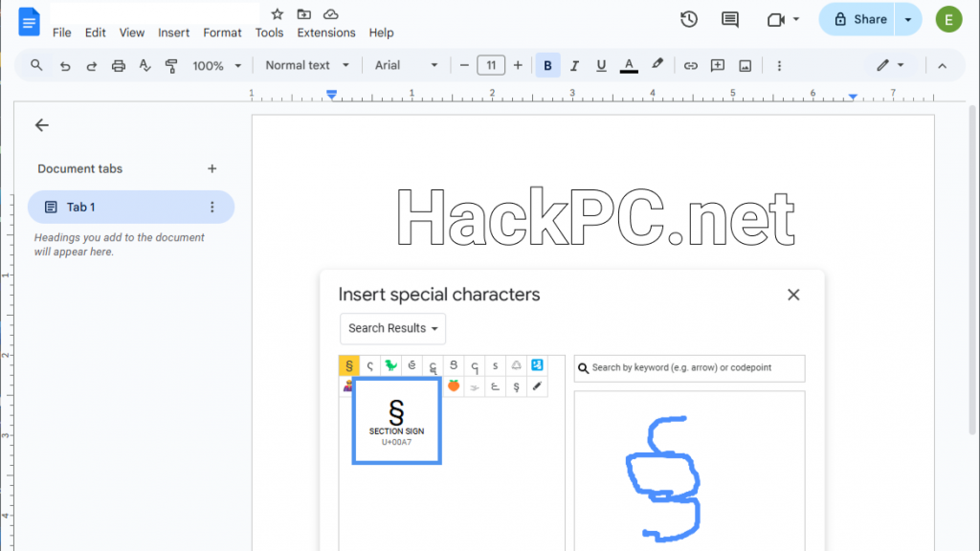980x551 pixels.
Task: Start a video call from the camera icon
Action: [x=775, y=19]
